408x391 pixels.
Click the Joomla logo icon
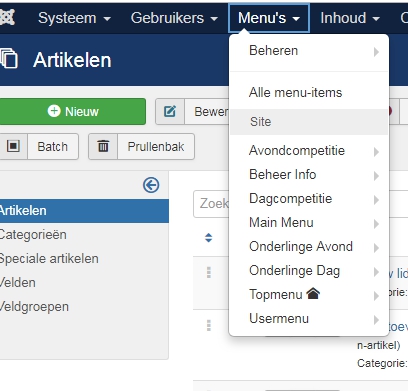(x=7, y=18)
